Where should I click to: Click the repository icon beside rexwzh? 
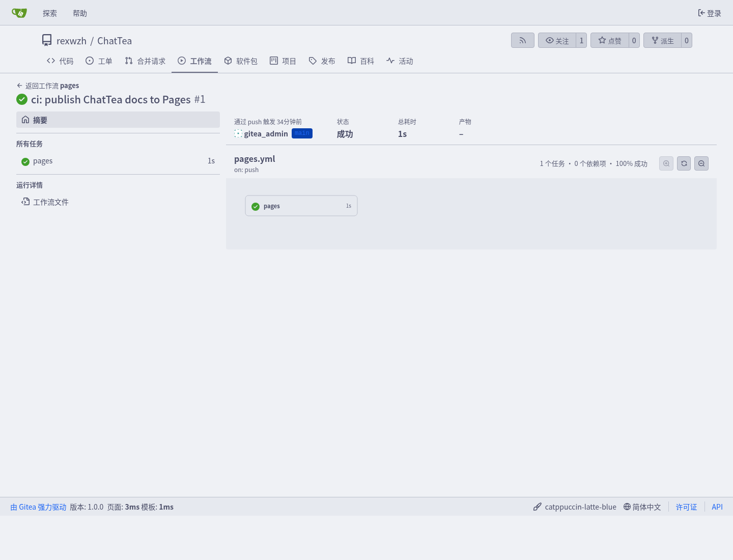click(47, 40)
